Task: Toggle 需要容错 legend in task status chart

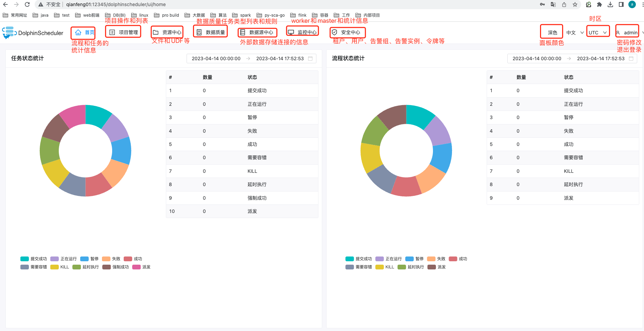Action: click(34, 267)
